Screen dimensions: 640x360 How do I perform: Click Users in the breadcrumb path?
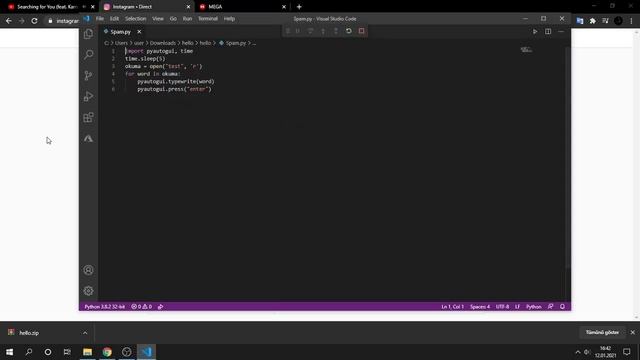click(121, 43)
